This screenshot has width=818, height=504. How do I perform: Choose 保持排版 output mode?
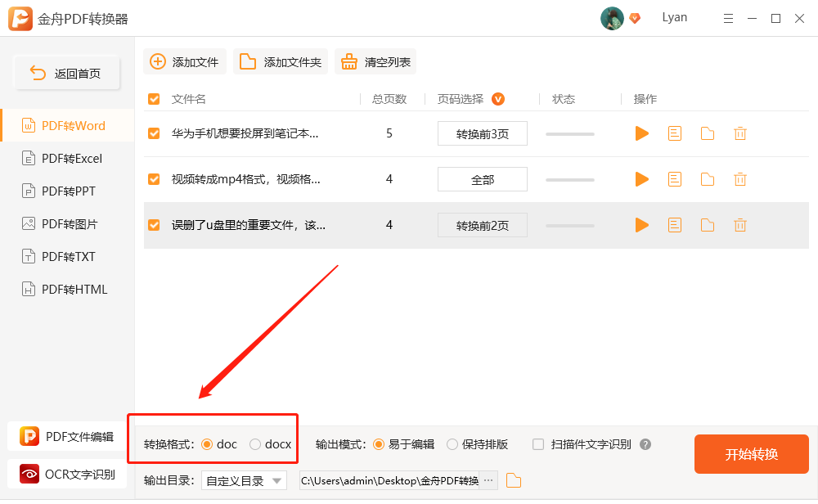click(452, 444)
